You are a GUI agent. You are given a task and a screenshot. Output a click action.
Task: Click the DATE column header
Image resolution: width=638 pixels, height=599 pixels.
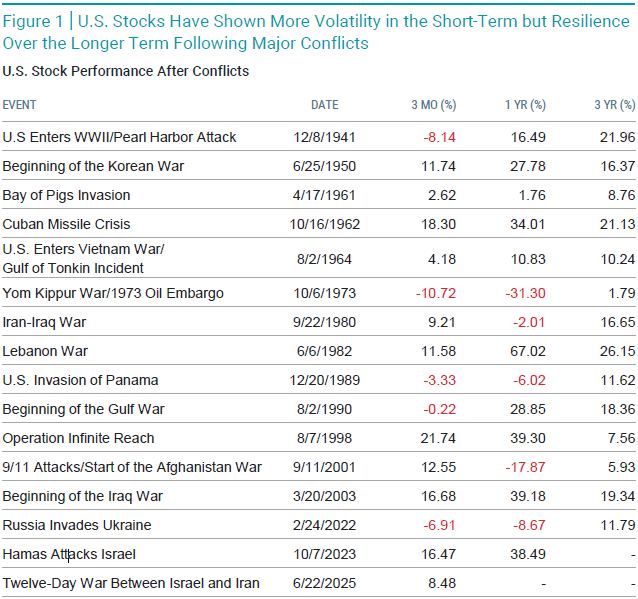[x=324, y=105]
